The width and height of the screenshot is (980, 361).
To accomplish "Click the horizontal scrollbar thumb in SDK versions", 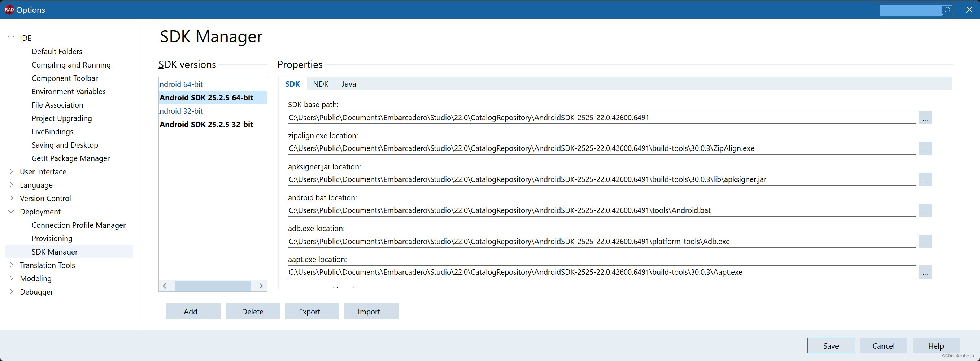I will [213, 286].
